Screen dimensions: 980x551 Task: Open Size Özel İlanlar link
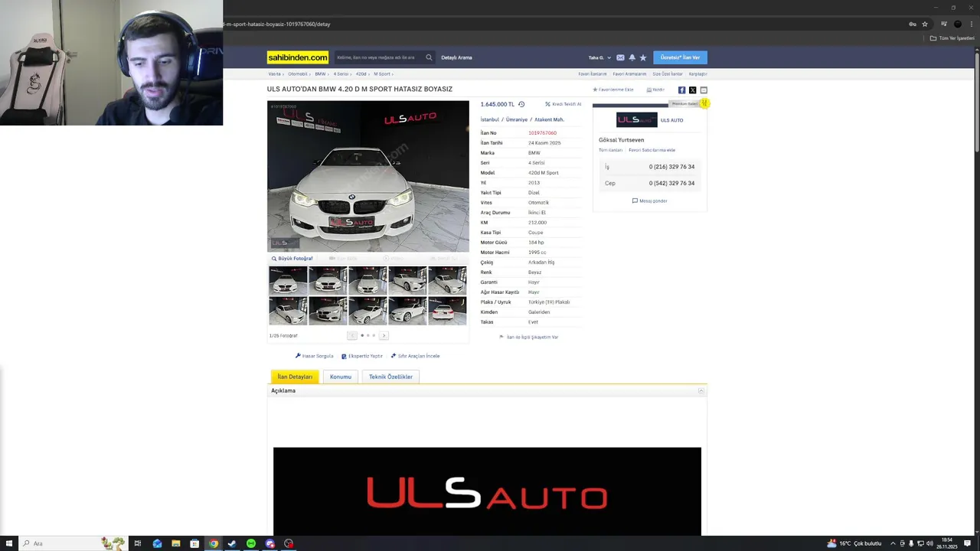pos(668,74)
